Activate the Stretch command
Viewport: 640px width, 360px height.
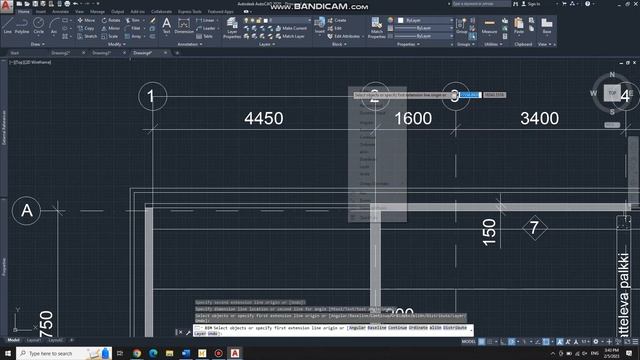(87, 36)
